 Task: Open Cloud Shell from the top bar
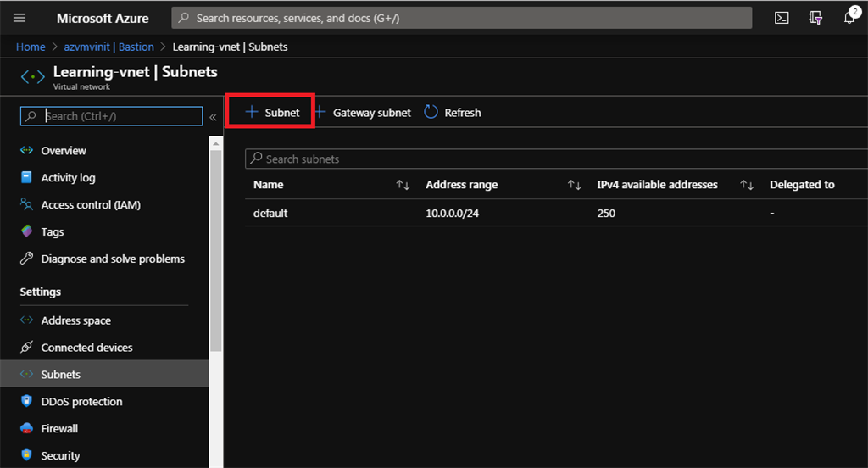pyautogui.click(x=781, y=18)
